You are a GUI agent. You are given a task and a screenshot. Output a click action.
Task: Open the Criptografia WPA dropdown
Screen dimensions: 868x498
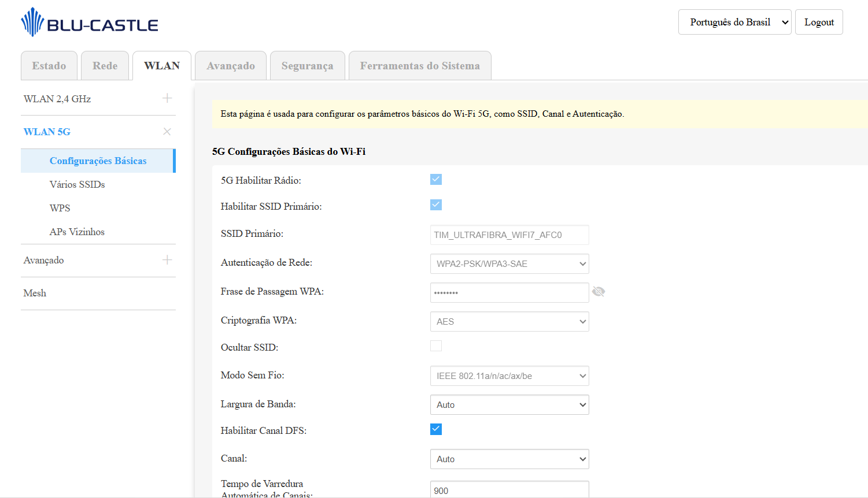point(509,322)
